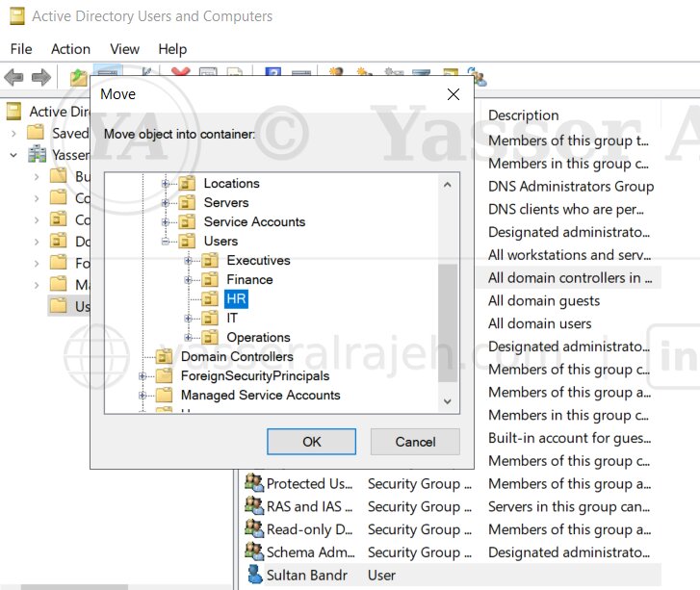Select the Schema Adm... group name
This screenshot has height=590, width=700.
[x=310, y=552]
